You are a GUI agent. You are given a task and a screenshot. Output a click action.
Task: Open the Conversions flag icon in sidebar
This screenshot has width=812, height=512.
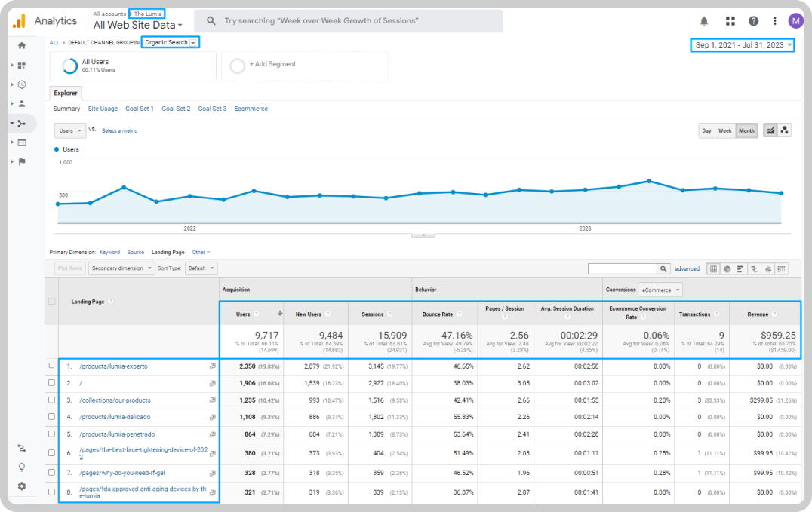tap(22, 161)
